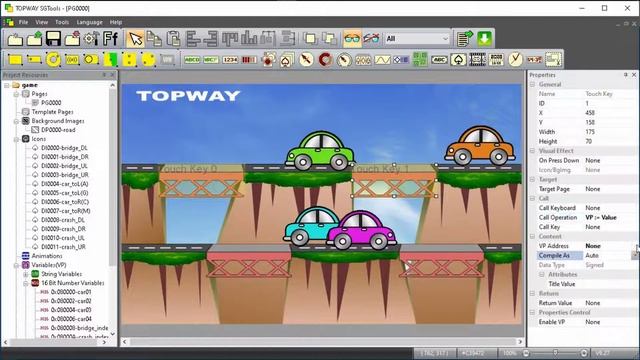Collapse the Visual Effect properties section
Image resolution: width=640 pixels, height=360 pixels.
pos(532,151)
